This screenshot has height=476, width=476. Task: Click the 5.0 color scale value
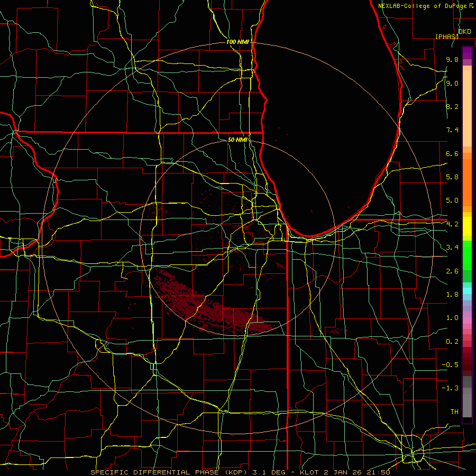pos(452,200)
